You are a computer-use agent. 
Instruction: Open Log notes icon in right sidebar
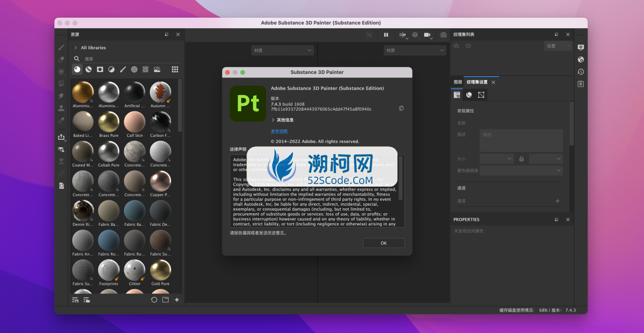[x=581, y=84]
